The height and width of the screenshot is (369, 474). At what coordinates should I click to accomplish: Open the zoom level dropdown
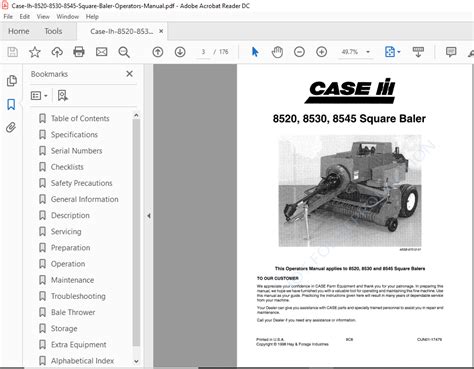368,52
